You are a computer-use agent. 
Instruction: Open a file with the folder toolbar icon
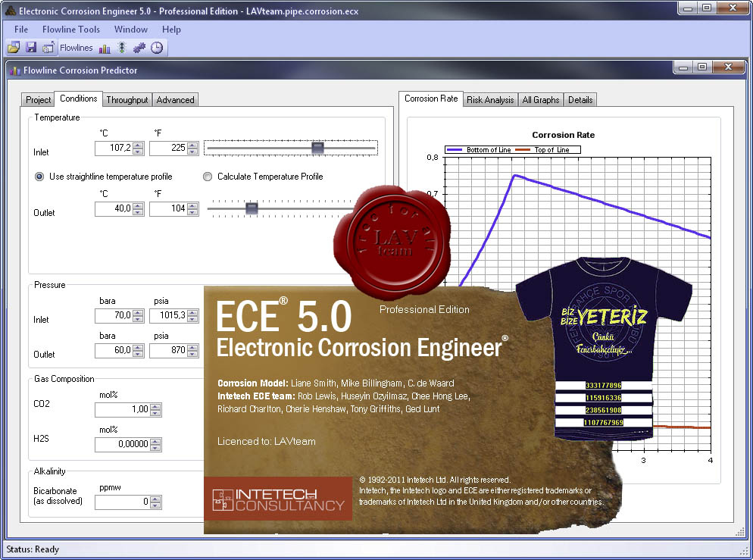(x=14, y=48)
